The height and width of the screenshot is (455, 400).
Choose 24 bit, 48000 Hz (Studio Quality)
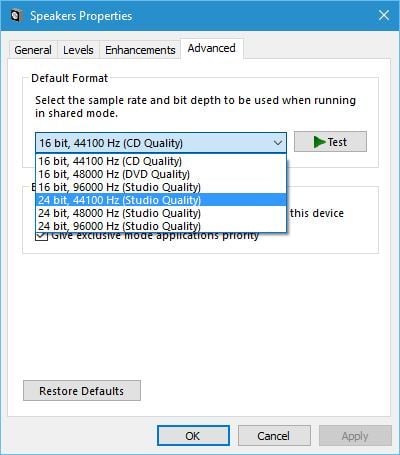pos(161,213)
